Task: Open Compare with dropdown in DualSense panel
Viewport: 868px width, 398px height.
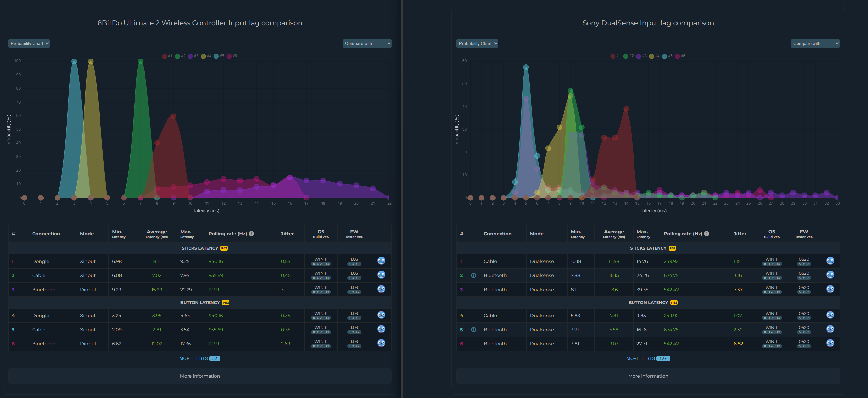Action: (815, 43)
